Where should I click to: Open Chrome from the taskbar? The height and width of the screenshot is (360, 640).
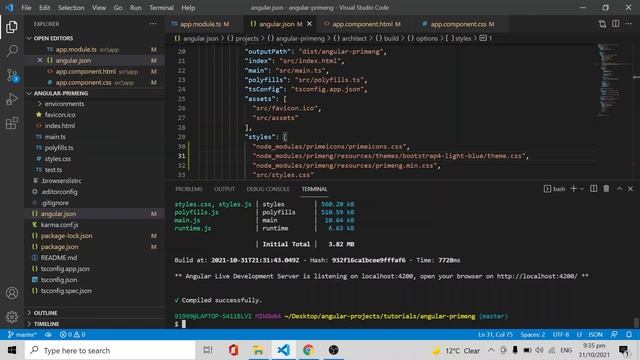309,350
